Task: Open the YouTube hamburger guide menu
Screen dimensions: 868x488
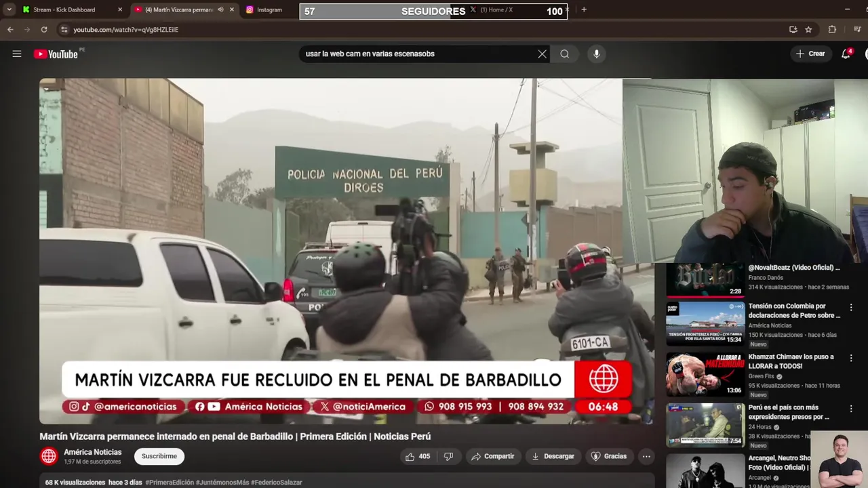Action: tap(17, 54)
